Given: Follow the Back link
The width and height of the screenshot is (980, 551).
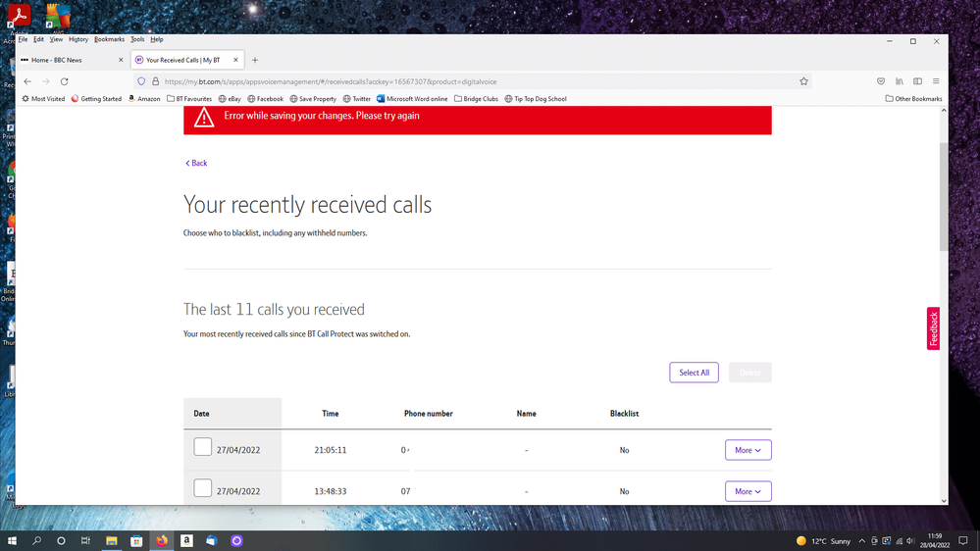Looking at the screenshot, I should 197,163.
